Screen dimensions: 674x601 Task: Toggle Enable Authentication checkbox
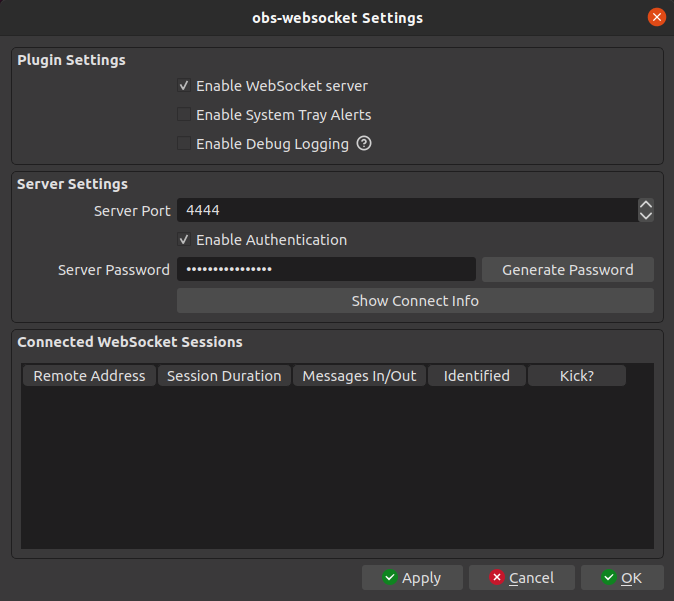coord(184,239)
